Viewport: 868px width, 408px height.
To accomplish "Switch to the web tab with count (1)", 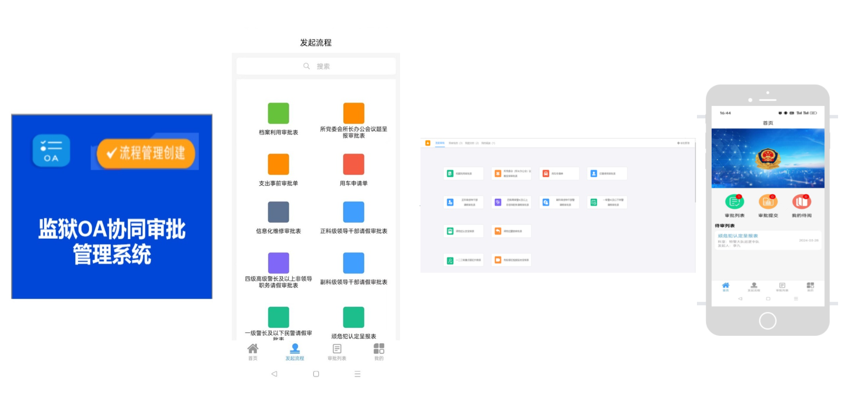I will 488,143.
